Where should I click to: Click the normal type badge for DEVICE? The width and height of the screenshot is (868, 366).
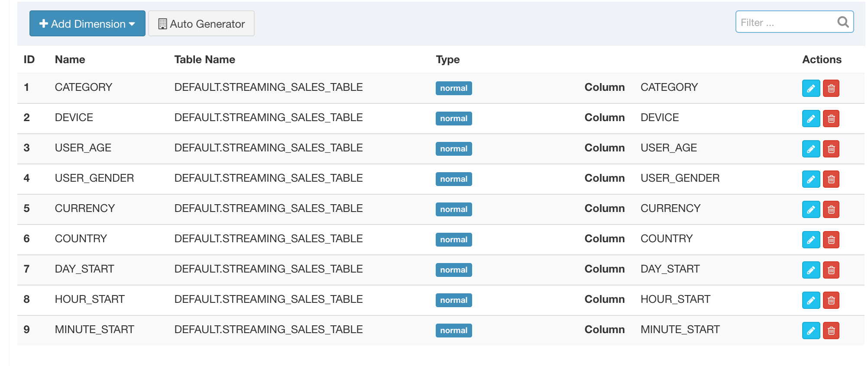tap(453, 119)
